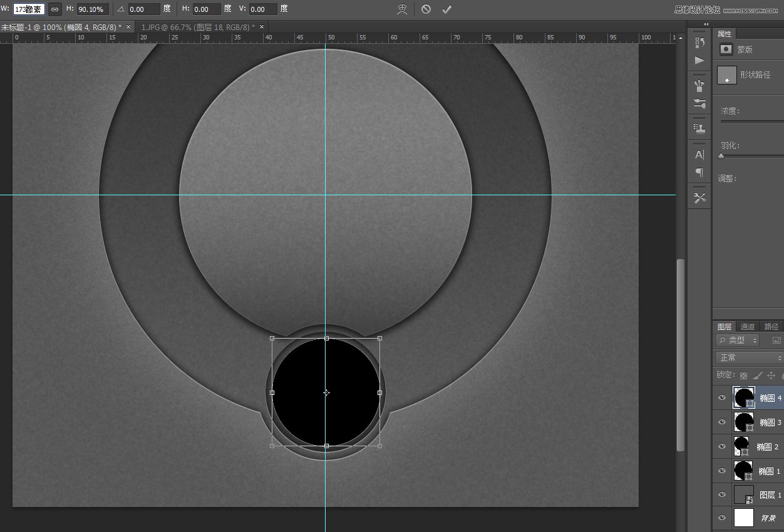Switch to the 通道 channels tab
This screenshot has height=532, width=784.
coord(748,327)
